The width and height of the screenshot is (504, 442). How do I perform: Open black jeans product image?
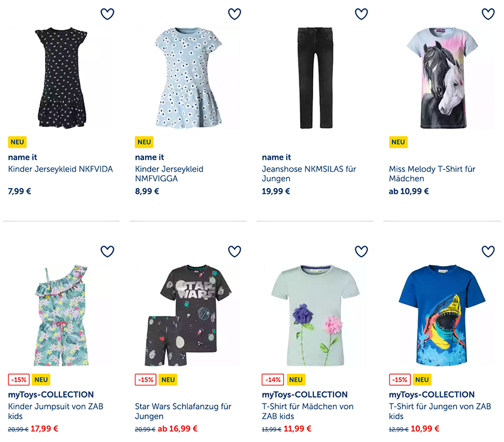pos(315,78)
